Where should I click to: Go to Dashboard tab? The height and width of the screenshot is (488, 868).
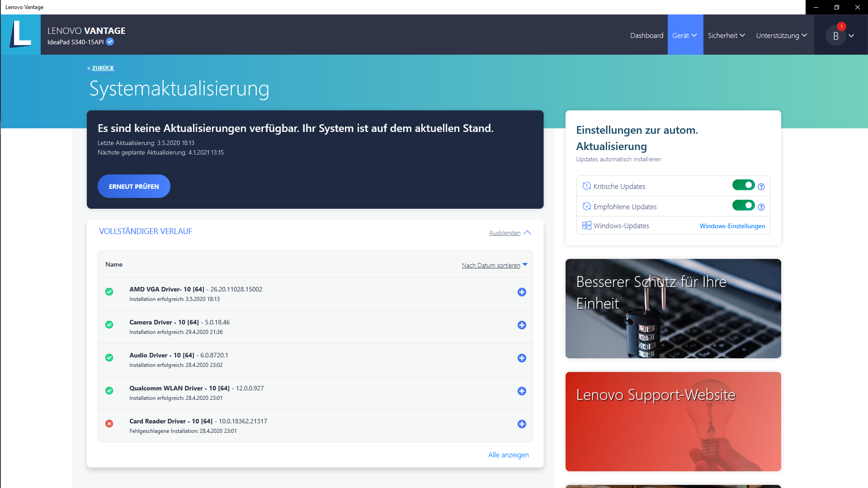[x=646, y=35]
